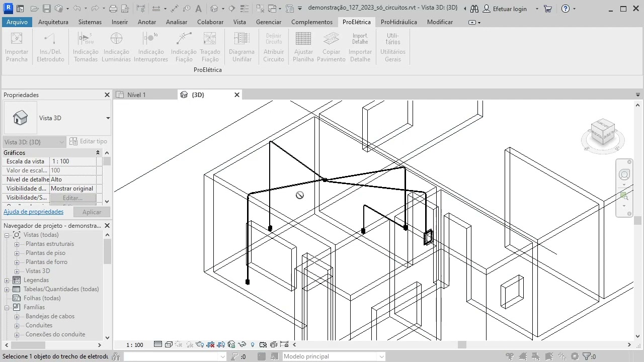Activate Indicação Tomadas tool
Image resolution: width=644 pixels, height=362 pixels.
(86, 47)
